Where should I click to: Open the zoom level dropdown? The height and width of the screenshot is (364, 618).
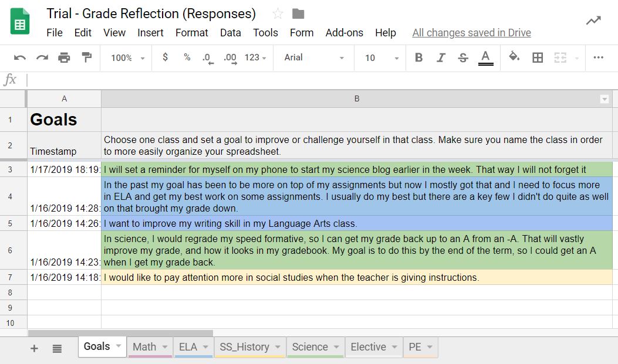coord(125,57)
